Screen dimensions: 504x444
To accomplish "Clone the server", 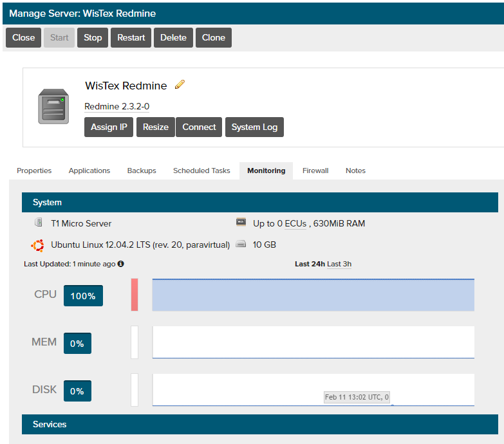I will pos(214,37).
